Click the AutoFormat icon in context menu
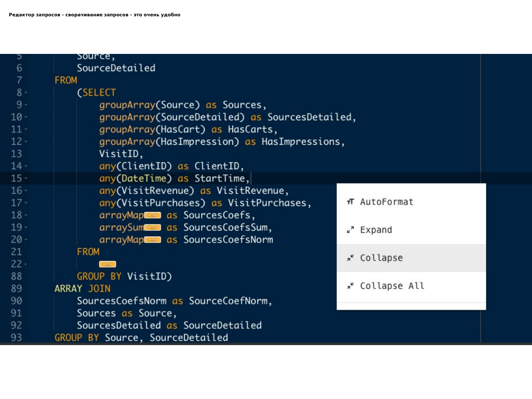 pos(350,202)
